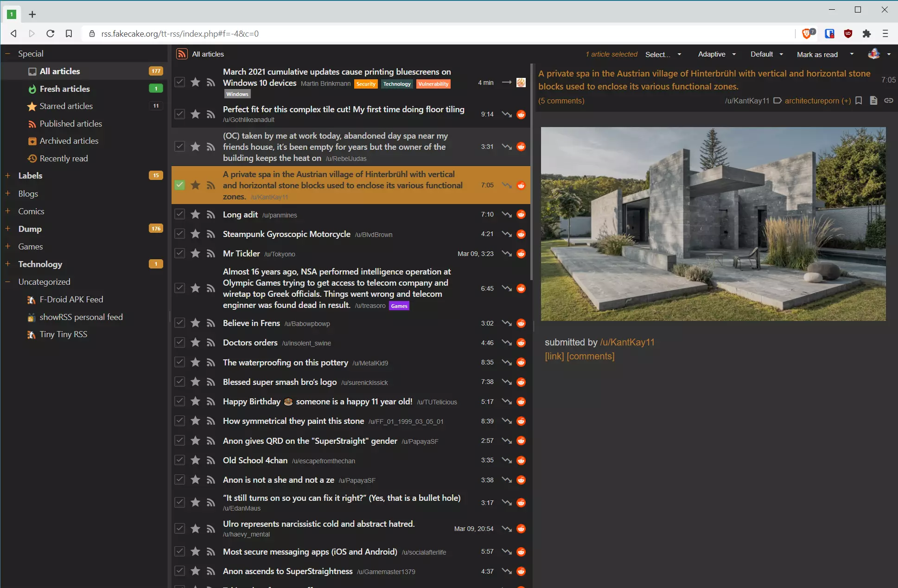
Task: Open Brave Shields icon in address bar
Action: (807, 33)
